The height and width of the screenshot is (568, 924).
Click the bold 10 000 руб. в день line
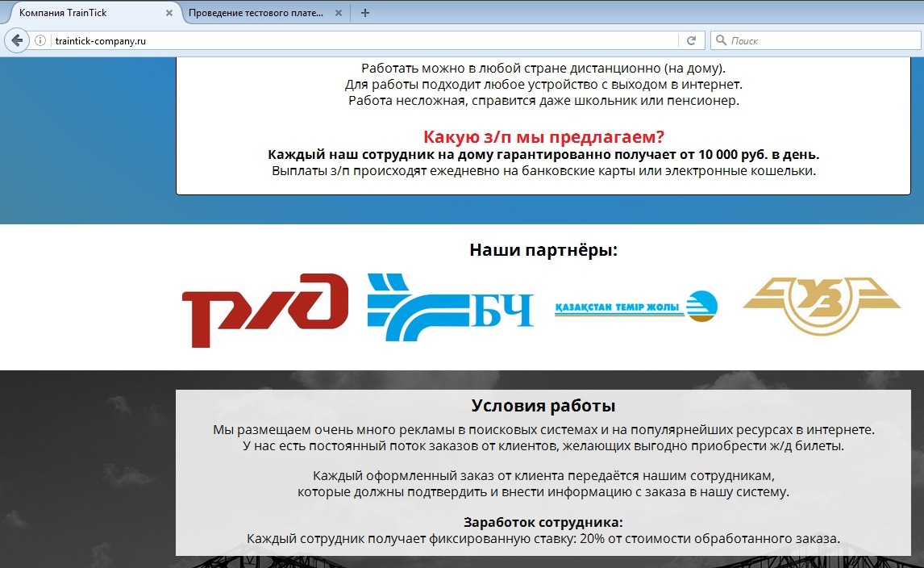(543, 154)
